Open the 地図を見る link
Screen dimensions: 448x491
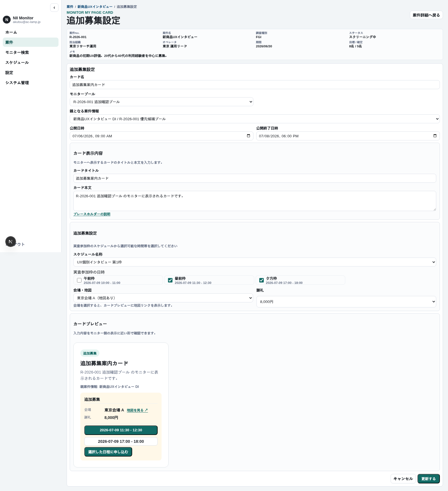point(137,410)
